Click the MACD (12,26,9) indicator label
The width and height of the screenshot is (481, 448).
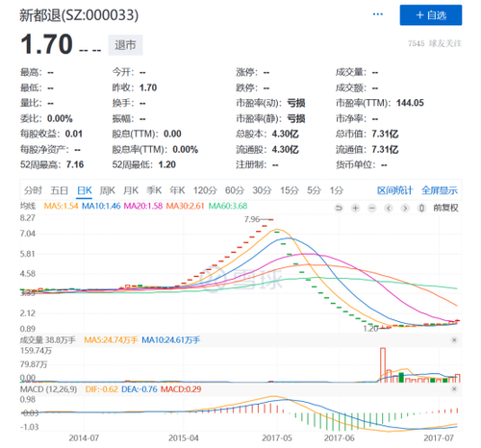(x=48, y=389)
